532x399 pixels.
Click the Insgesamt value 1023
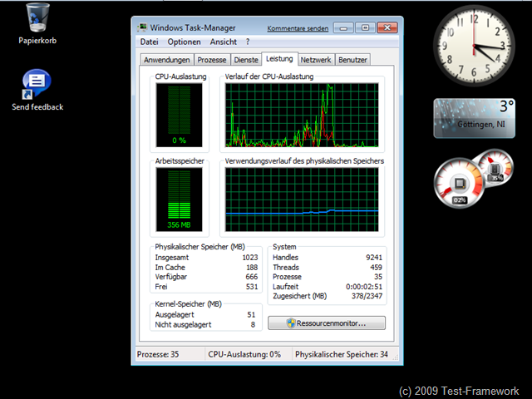pos(250,258)
